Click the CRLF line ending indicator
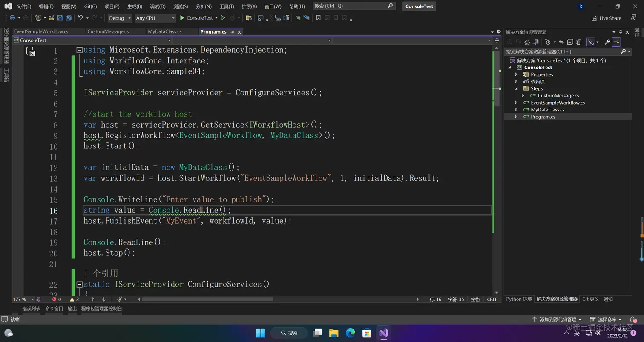The height and width of the screenshot is (342, 644). point(492,299)
